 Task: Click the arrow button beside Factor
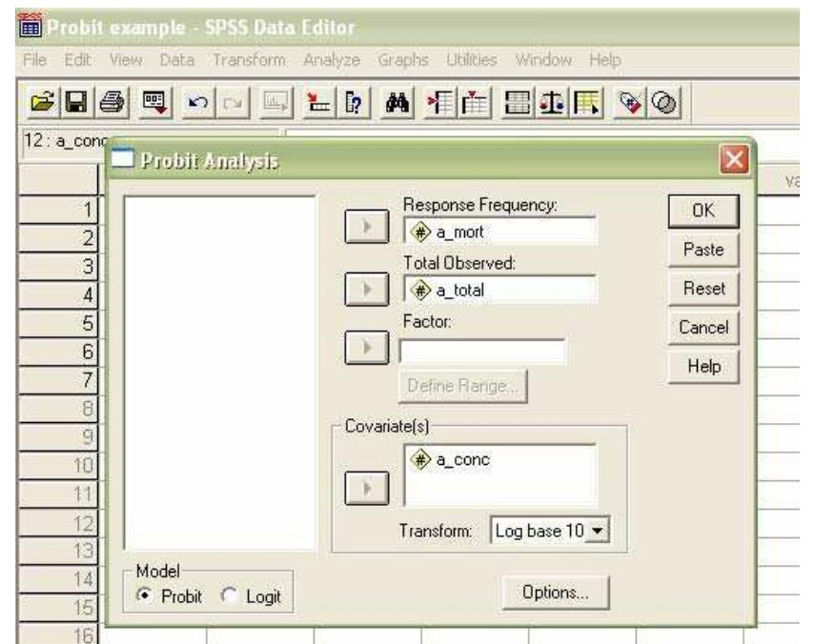click(367, 348)
